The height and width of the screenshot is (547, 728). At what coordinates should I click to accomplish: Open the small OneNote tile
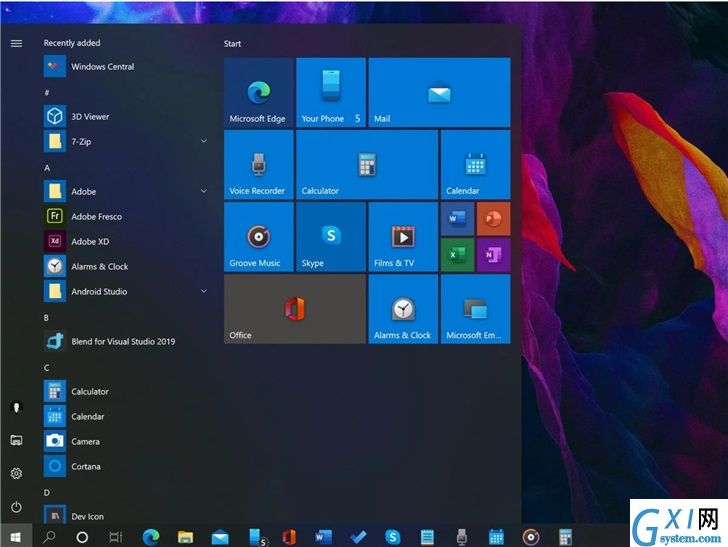[494, 255]
